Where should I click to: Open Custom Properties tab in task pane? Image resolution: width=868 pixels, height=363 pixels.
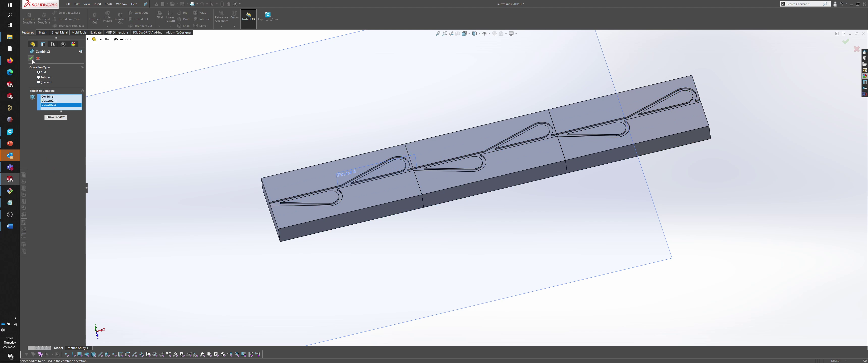tap(865, 82)
